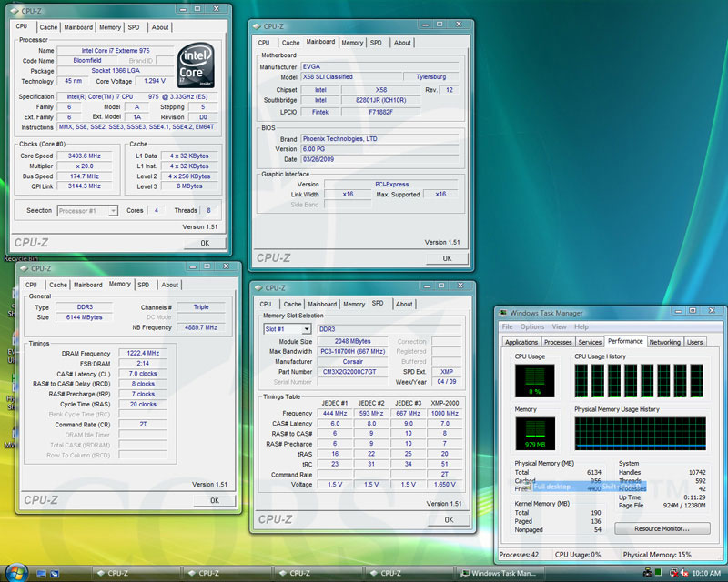Click the DRAM Frequency value 1222.4 MHz

(x=143, y=353)
